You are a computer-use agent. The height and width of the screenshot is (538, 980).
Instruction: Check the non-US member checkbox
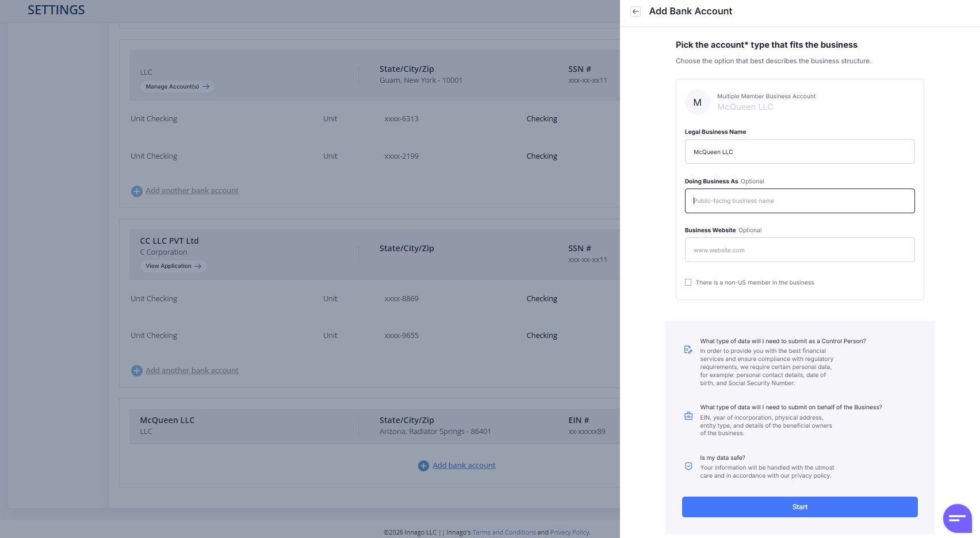coord(688,282)
